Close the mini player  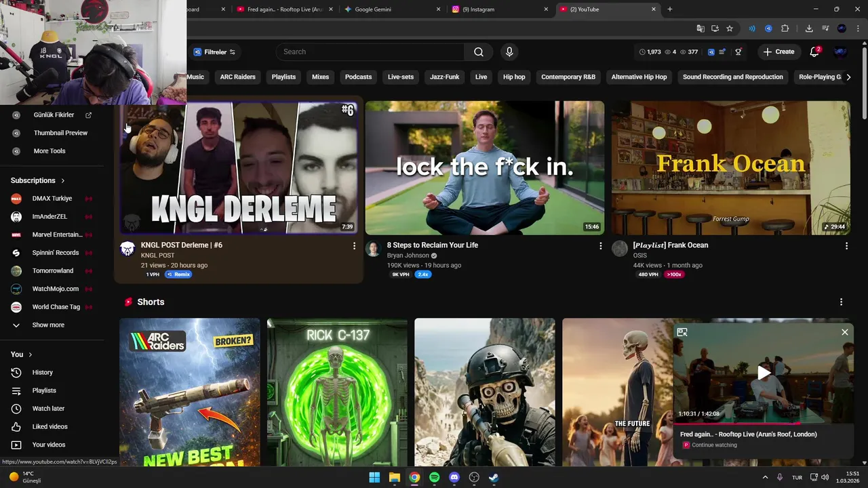[x=844, y=332]
